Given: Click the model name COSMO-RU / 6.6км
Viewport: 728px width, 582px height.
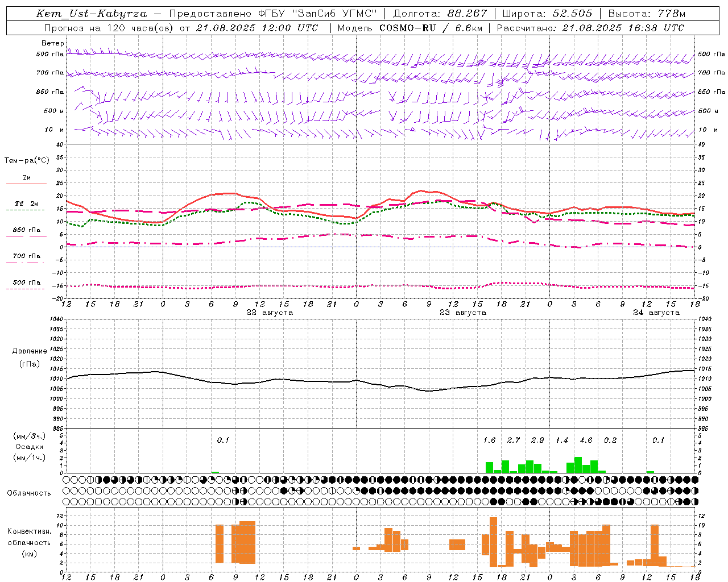Looking at the screenshot, I should 431,28.
